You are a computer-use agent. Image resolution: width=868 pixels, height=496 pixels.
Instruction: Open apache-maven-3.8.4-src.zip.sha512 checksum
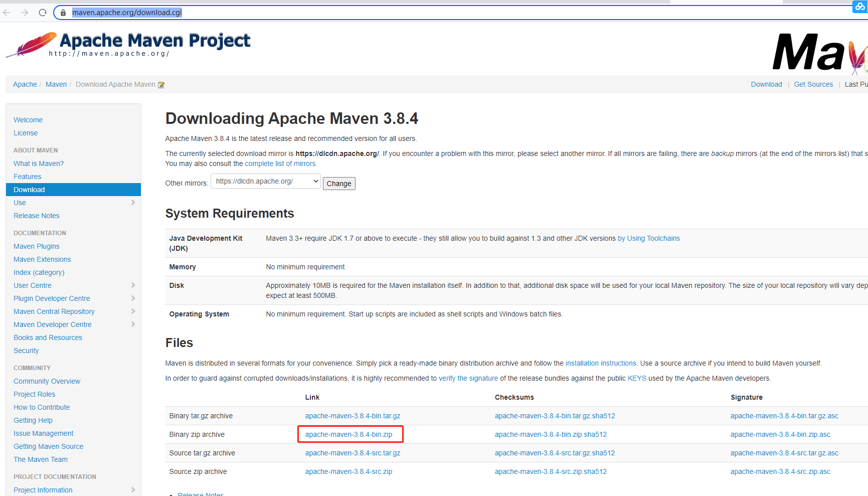click(551, 471)
